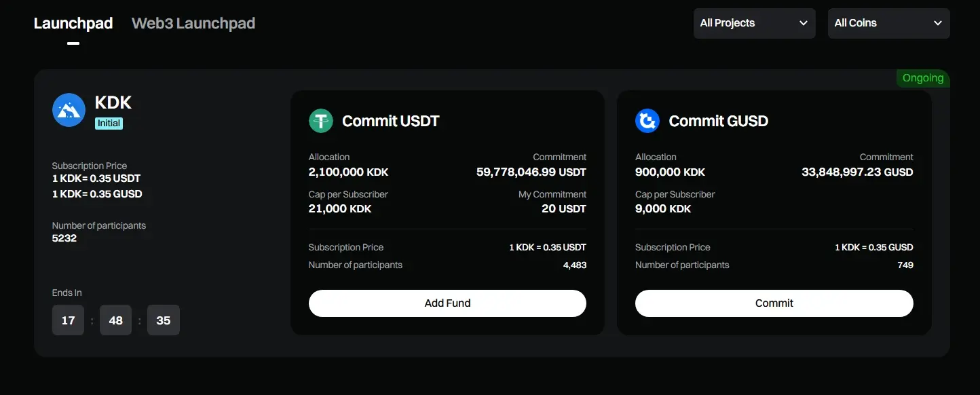Open the All Projects dropdown
The width and height of the screenshot is (980, 395).
754,23
